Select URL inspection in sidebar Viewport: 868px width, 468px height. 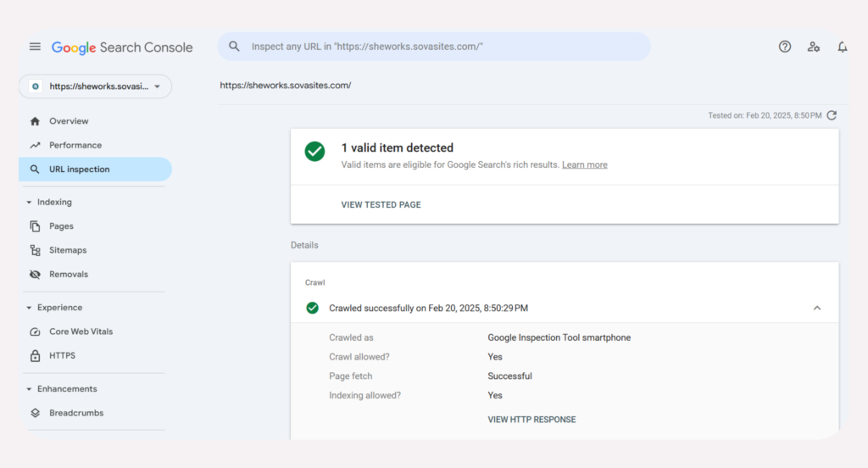pyautogui.click(x=95, y=169)
